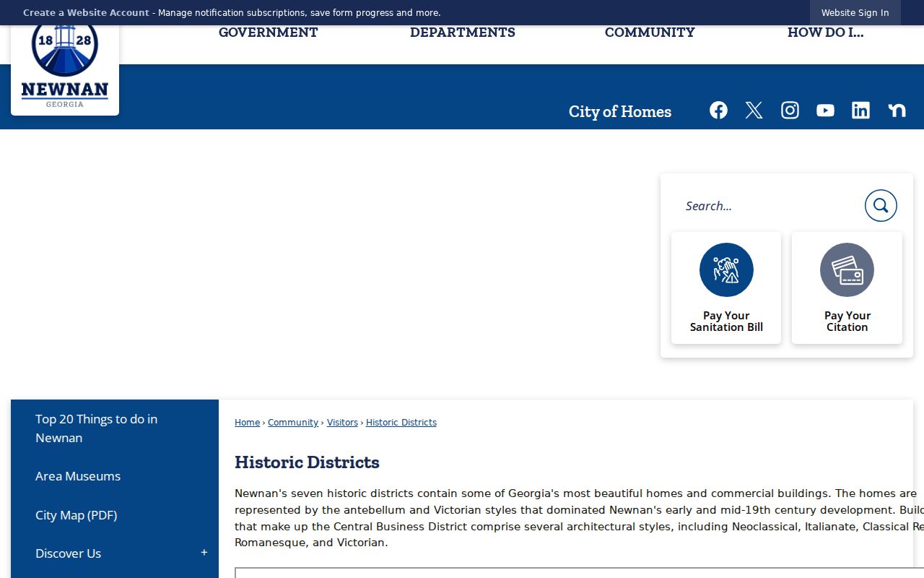Open the Community breadcrumb link
This screenshot has width=924, height=578.
point(293,423)
